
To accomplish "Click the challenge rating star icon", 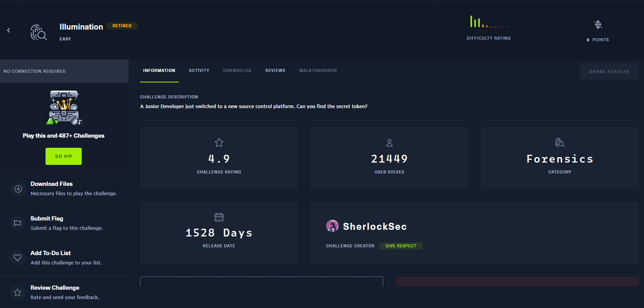I will point(219,143).
